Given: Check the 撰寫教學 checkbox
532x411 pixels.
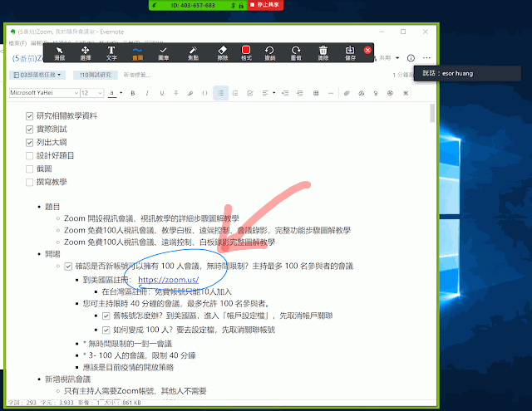Looking at the screenshot, I should pos(30,183).
